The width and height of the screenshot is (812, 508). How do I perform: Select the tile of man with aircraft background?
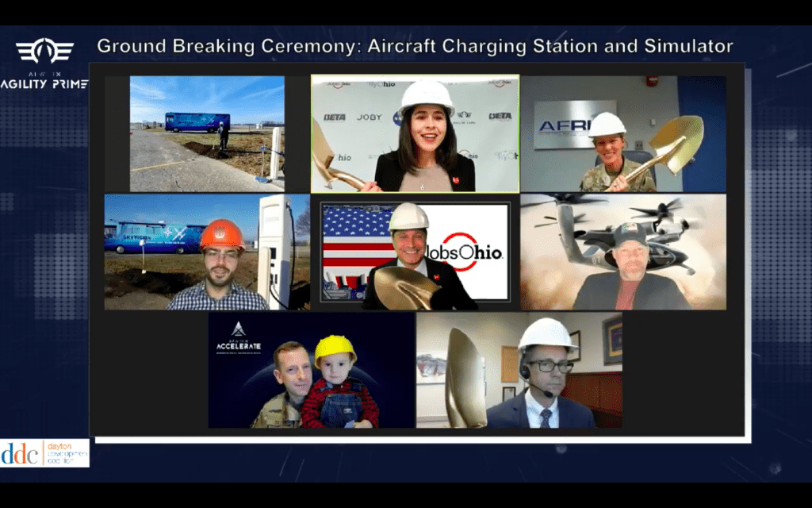[x=623, y=252]
